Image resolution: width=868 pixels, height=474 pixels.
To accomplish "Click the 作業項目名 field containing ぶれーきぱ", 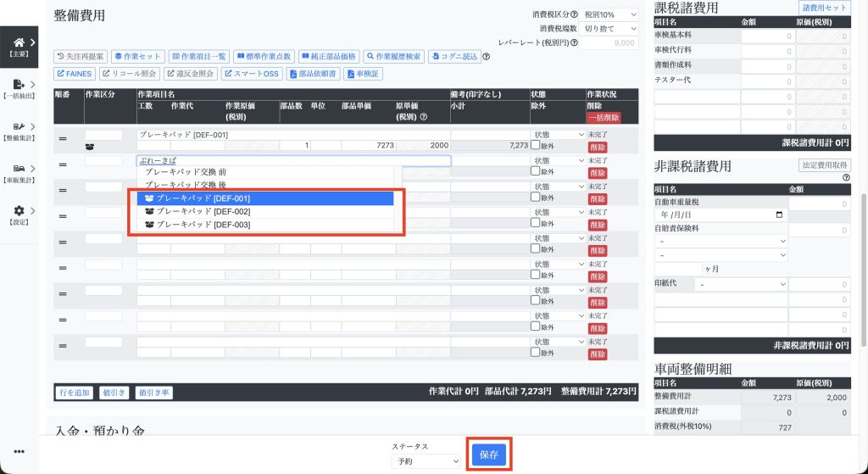I will [294, 160].
